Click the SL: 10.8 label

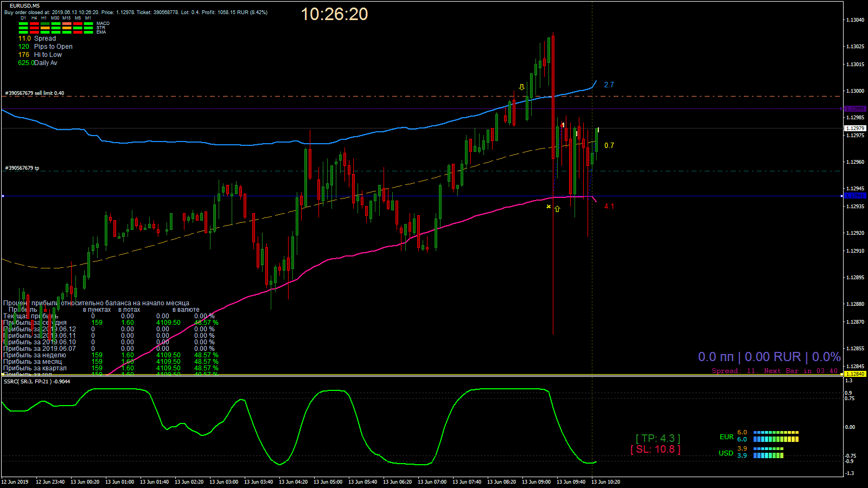pyautogui.click(x=655, y=449)
